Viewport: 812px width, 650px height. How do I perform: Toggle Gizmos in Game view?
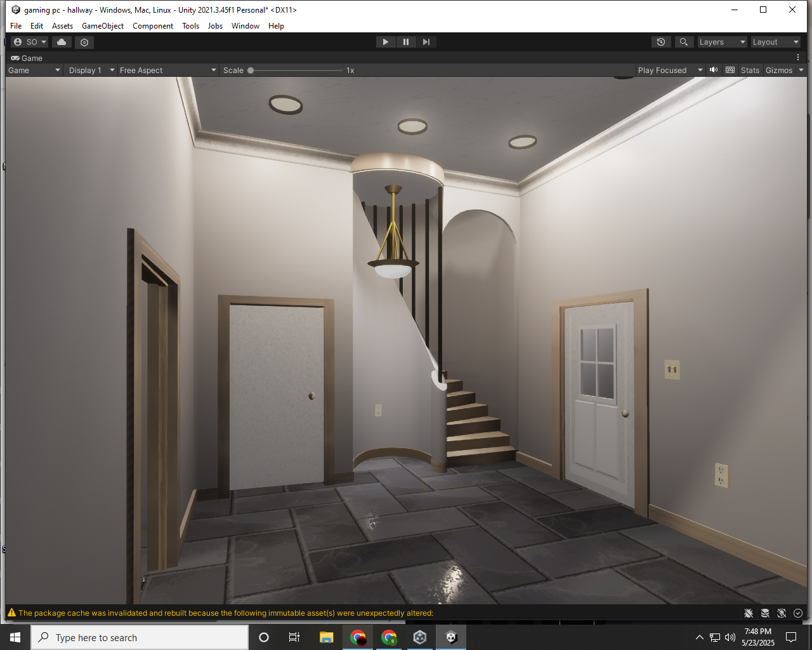point(779,70)
